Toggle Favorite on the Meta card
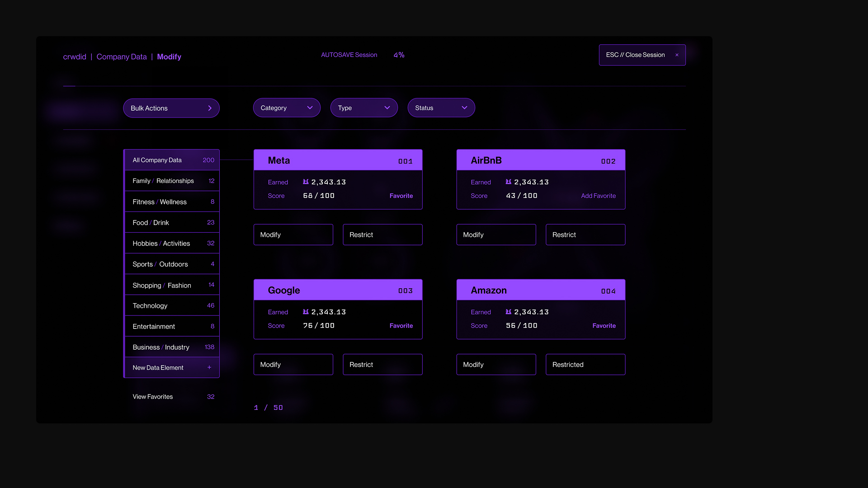 tap(401, 196)
